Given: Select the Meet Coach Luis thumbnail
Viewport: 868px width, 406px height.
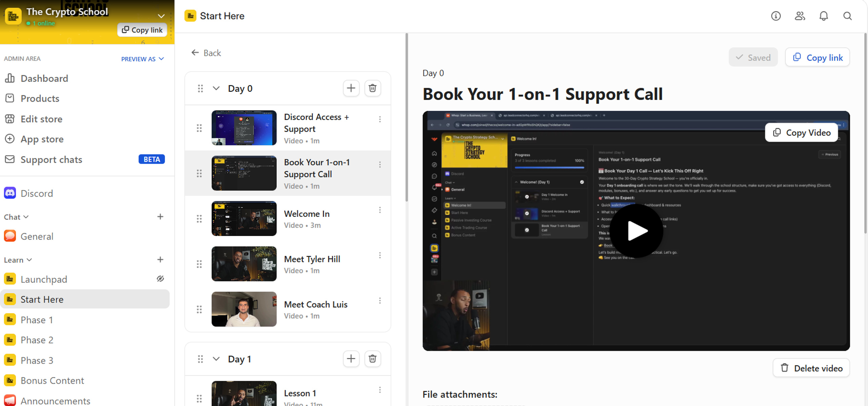Looking at the screenshot, I should [244, 309].
